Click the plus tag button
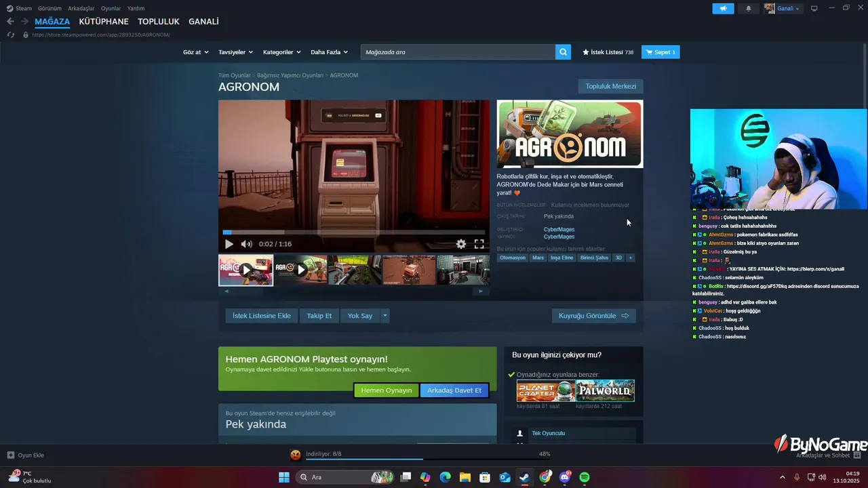Image resolution: width=868 pixels, height=488 pixels. pos(630,258)
